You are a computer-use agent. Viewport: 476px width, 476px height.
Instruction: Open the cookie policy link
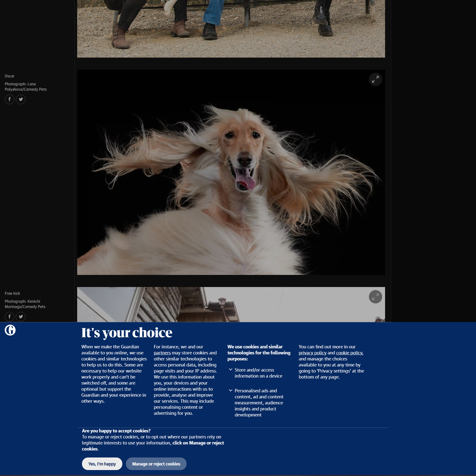click(349, 353)
